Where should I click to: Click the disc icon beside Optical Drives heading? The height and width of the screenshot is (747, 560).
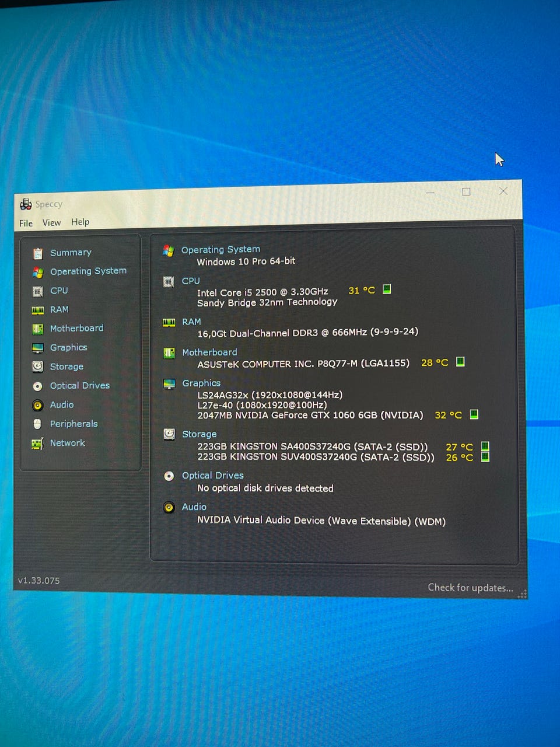[169, 476]
